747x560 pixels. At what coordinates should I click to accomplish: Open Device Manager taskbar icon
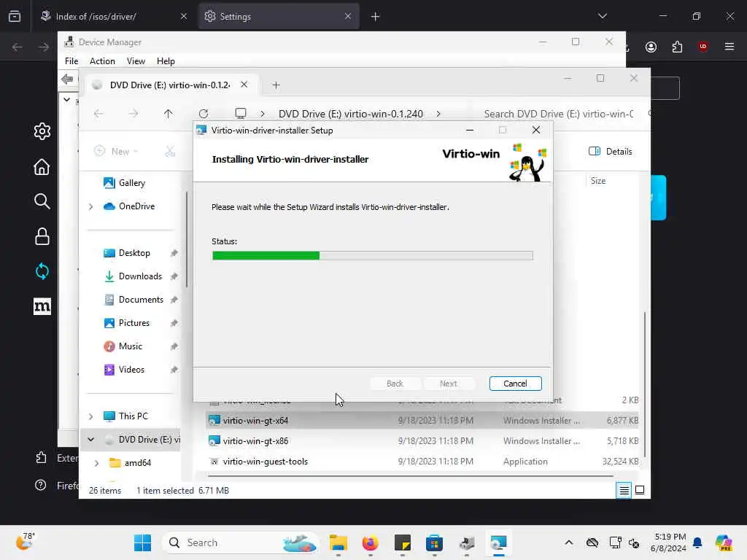pyautogui.click(x=466, y=542)
